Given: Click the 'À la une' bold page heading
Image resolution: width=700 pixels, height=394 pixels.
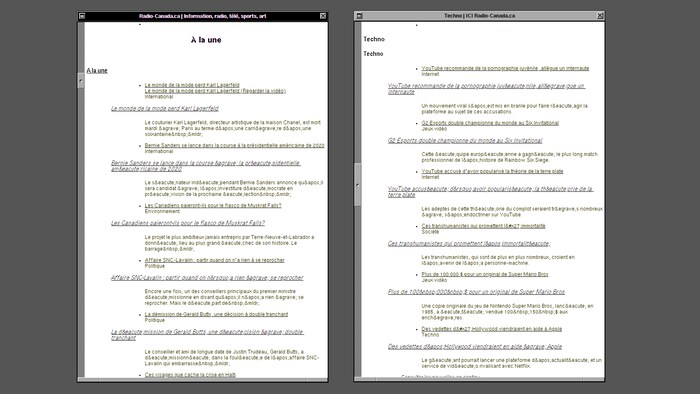Looking at the screenshot, I should tap(206, 40).
